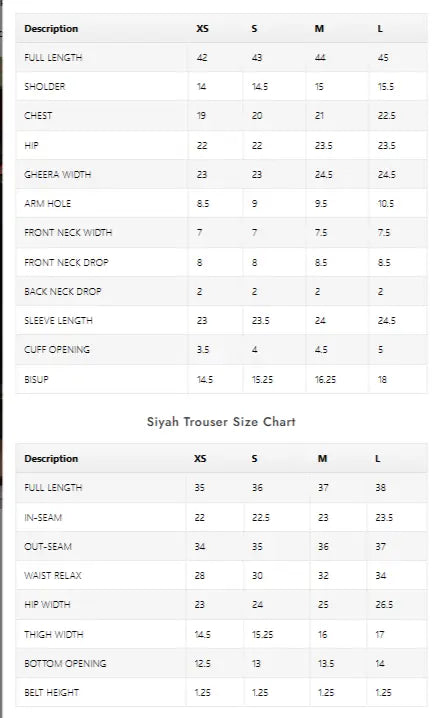The height and width of the screenshot is (718, 440).
Task: Click the OUT-SEAM row label
Action: click(48, 546)
